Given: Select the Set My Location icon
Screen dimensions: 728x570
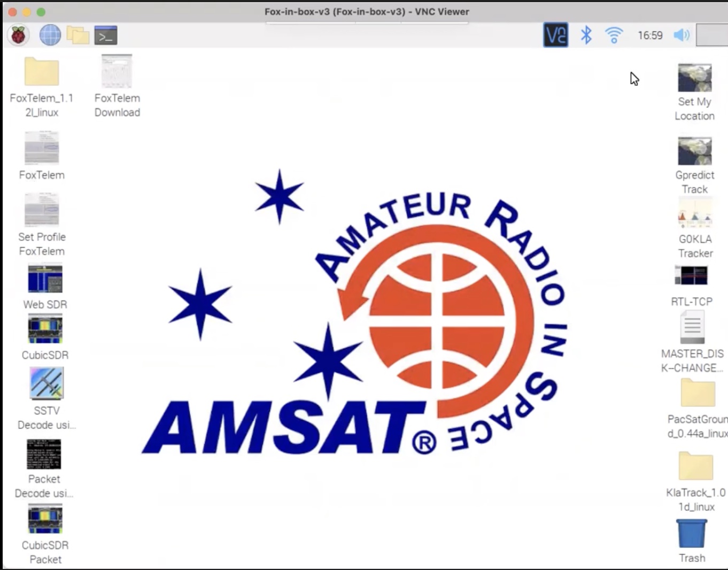Looking at the screenshot, I should 695,78.
